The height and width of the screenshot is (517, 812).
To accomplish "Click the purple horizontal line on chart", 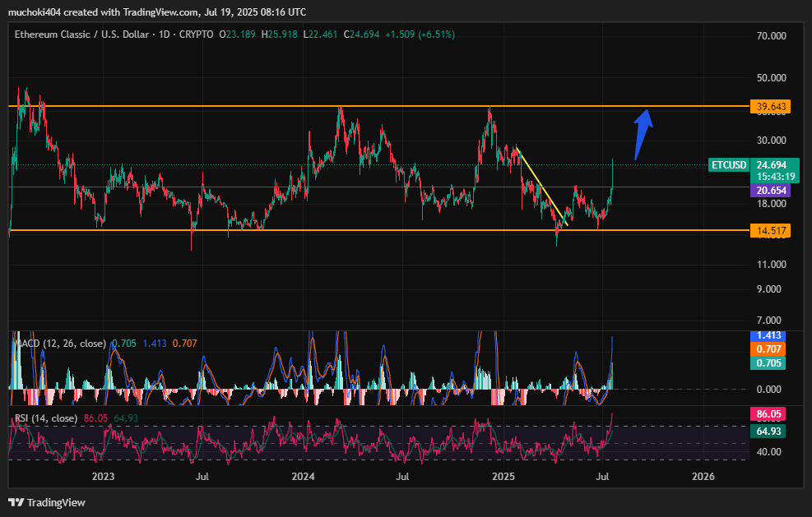I will (x=379, y=187).
